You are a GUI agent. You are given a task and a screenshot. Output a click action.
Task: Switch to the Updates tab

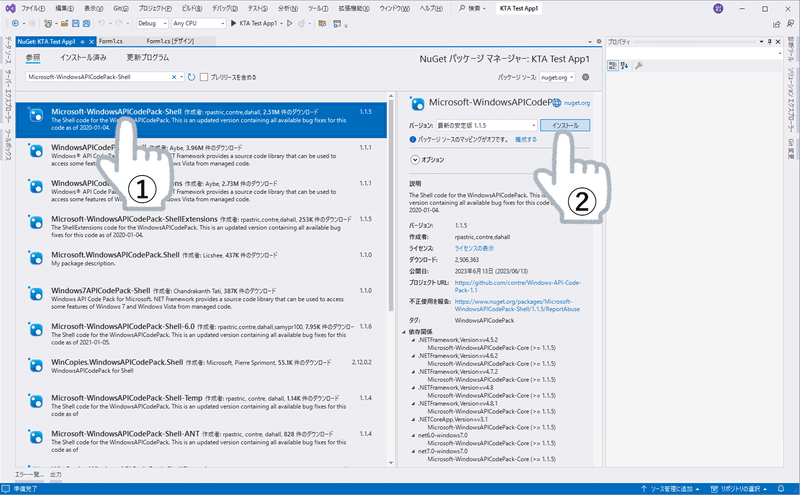click(x=147, y=58)
